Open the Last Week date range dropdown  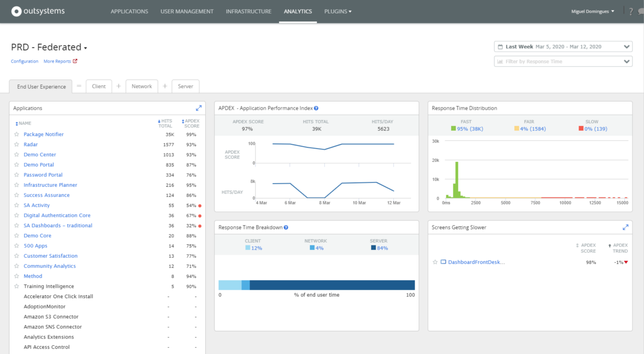coord(563,47)
